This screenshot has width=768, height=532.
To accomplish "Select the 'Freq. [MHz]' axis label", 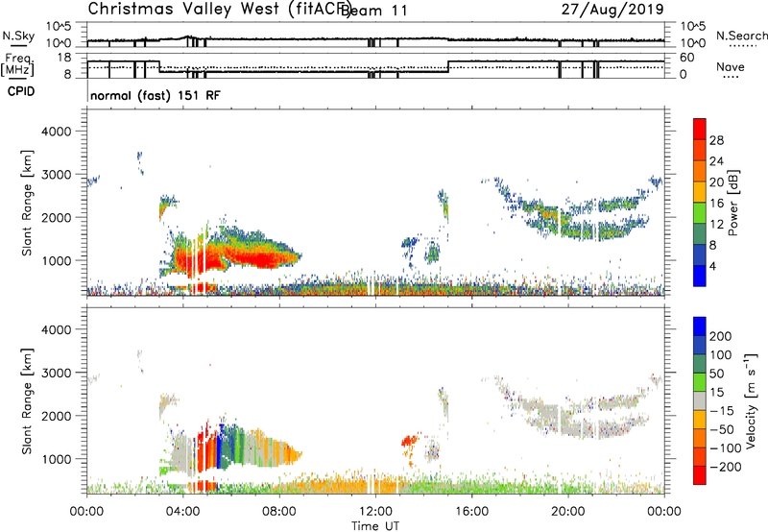I will [x=17, y=64].
